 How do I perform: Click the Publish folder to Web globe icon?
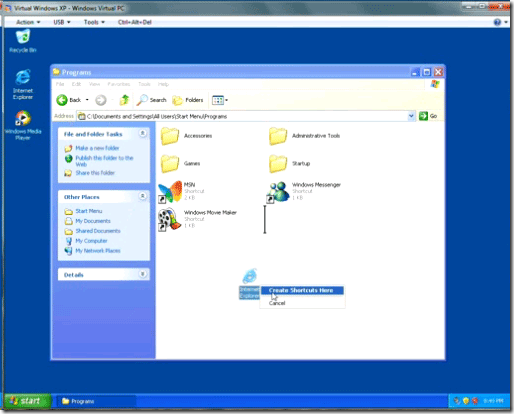pyautogui.click(x=68, y=159)
